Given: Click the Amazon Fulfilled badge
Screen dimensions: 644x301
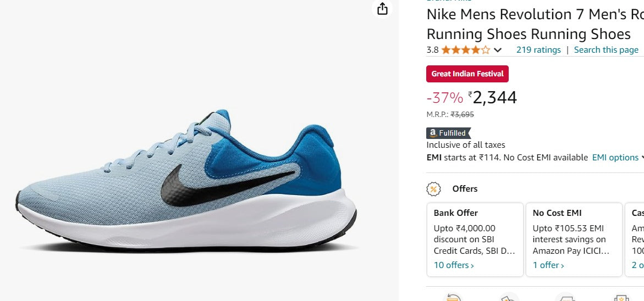Looking at the screenshot, I should pos(449,133).
